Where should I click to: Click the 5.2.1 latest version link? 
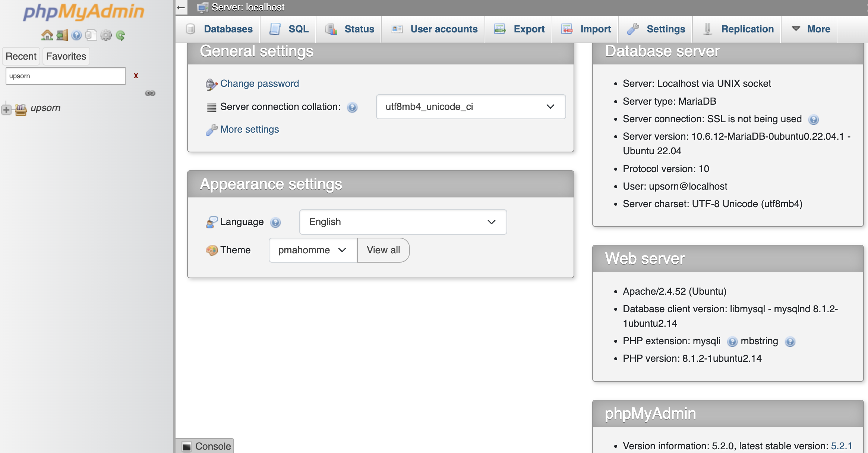(842, 446)
